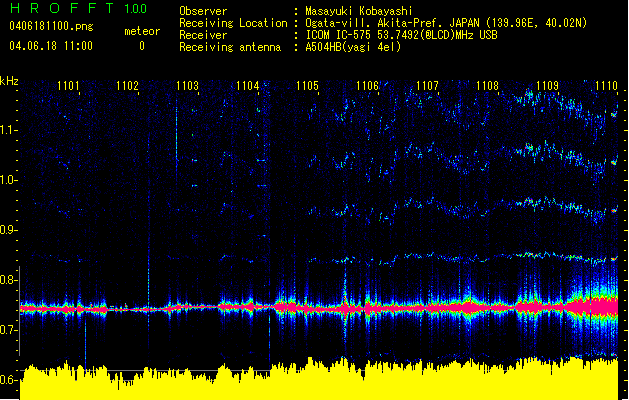Click the 1.0 frequency axis label
This screenshot has width=629, height=400.
click(x=8, y=180)
